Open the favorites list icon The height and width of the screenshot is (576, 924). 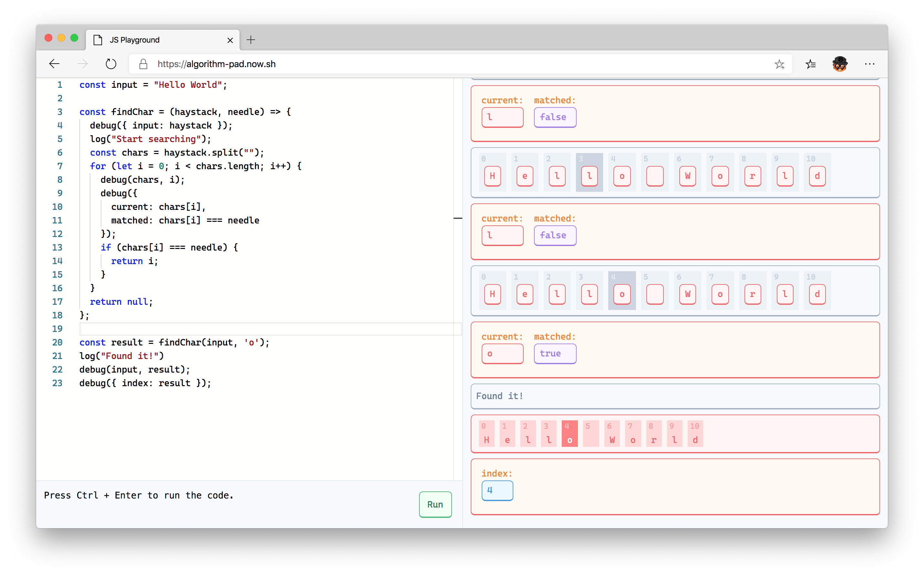tap(810, 64)
